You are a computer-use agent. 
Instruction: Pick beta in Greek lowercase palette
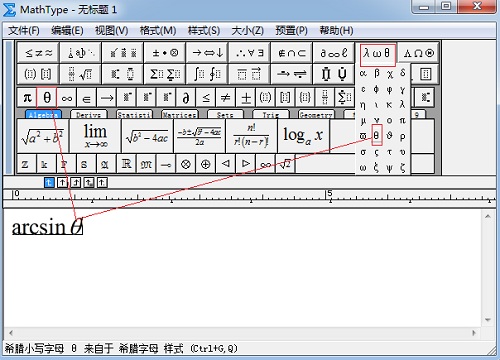click(x=376, y=73)
